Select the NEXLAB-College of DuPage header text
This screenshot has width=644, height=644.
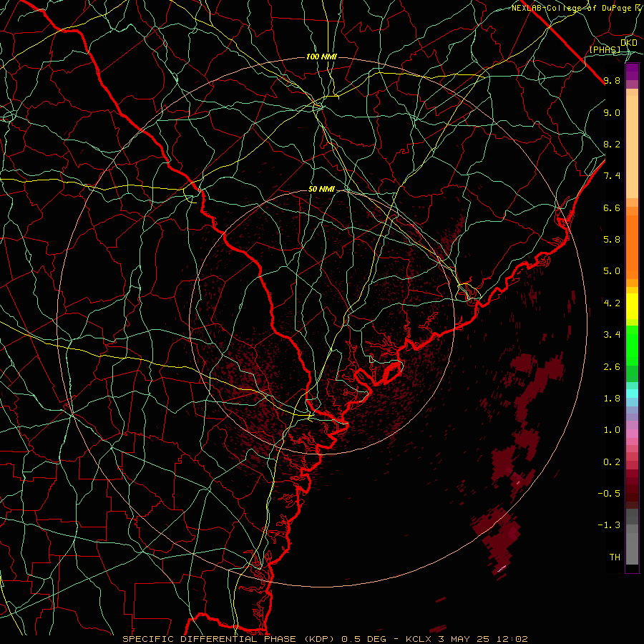pos(571,8)
